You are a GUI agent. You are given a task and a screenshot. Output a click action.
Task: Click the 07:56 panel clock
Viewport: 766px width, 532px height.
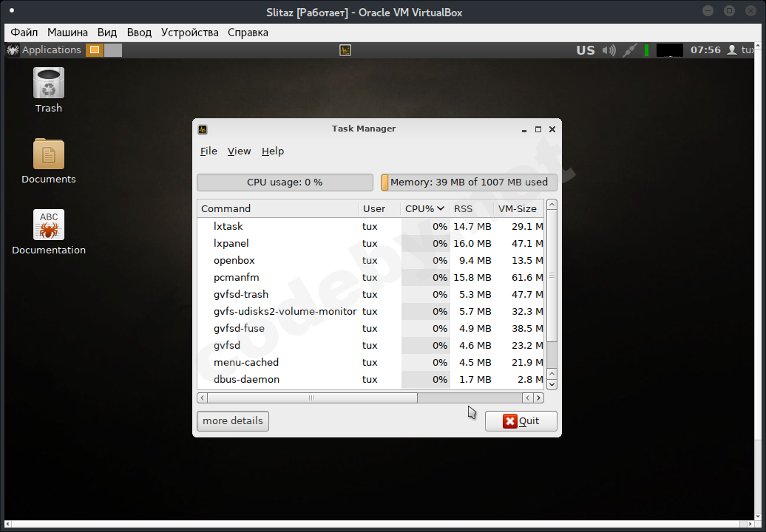705,50
